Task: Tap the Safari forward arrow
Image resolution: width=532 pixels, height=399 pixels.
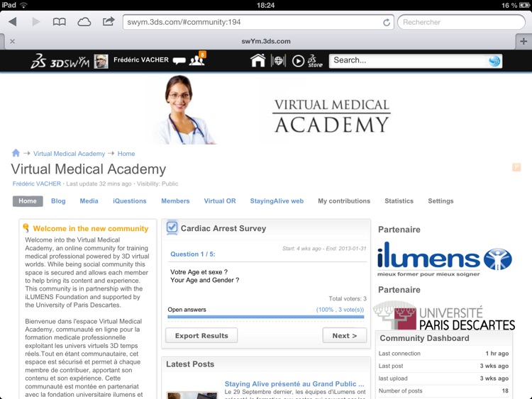Action: click(36, 22)
